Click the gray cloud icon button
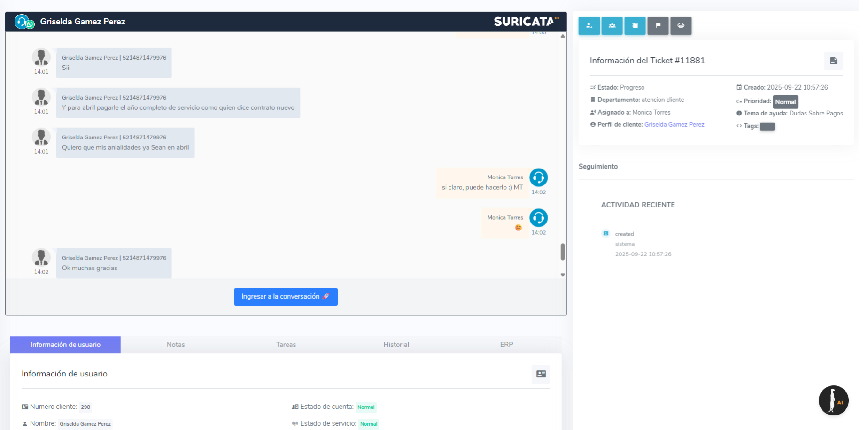 [681, 26]
